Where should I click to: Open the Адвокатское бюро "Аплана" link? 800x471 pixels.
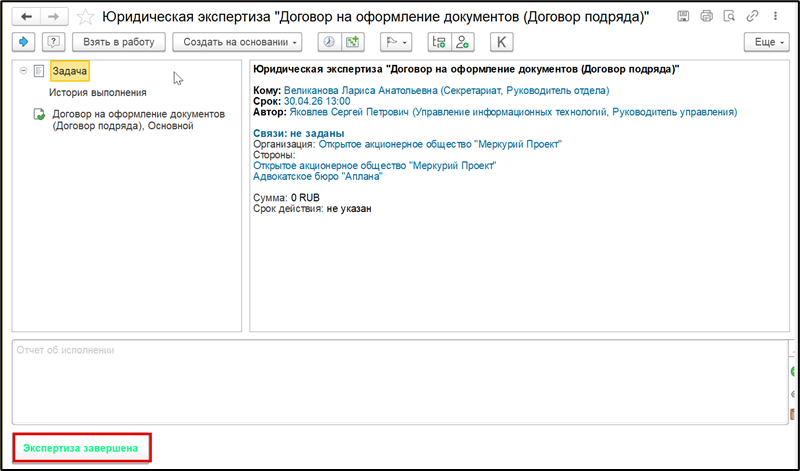[x=318, y=177]
